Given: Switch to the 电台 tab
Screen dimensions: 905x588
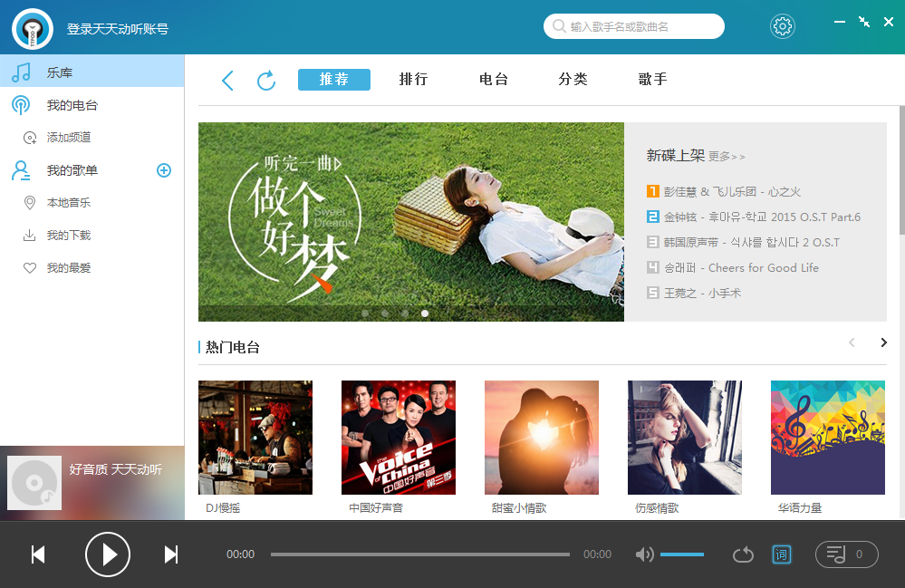Looking at the screenshot, I should pyautogui.click(x=494, y=79).
